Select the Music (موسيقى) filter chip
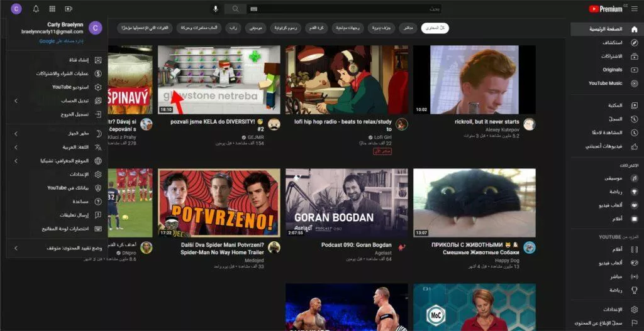644x331 pixels. (256, 28)
